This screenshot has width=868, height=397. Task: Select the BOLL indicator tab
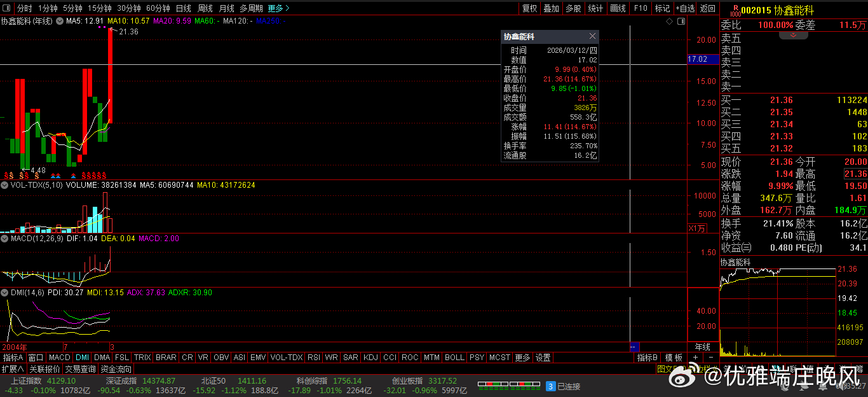[x=454, y=358]
